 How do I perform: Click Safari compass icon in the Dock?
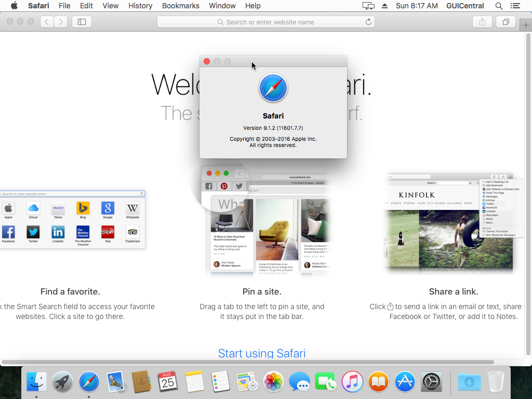pos(89,381)
